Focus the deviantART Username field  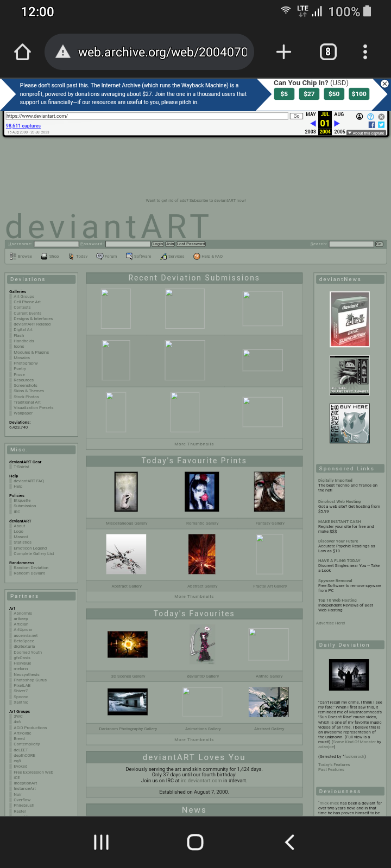click(x=56, y=244)
